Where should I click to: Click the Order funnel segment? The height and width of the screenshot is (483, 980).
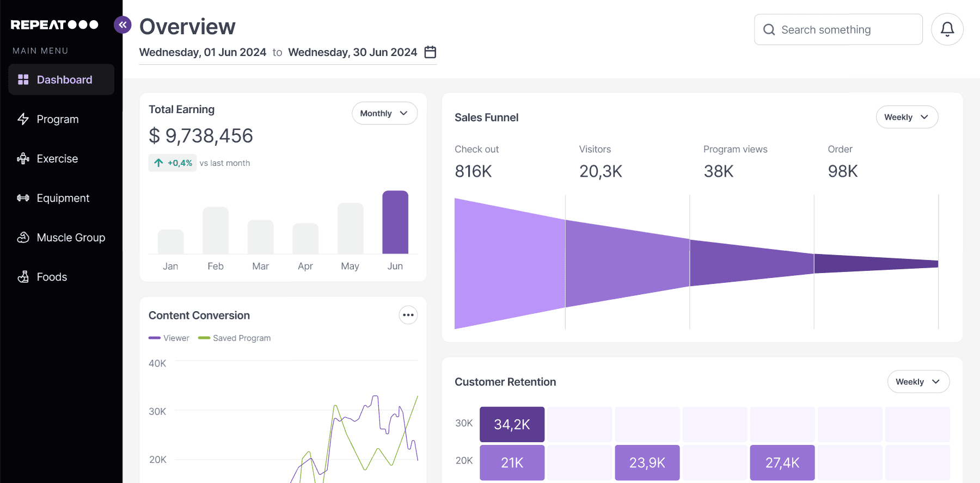(876, 264)
